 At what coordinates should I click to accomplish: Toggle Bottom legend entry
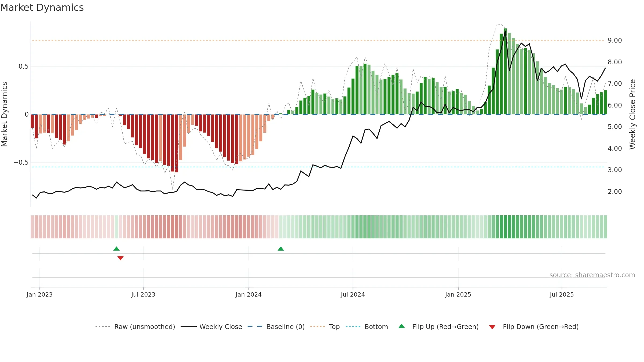coord(367,327)
